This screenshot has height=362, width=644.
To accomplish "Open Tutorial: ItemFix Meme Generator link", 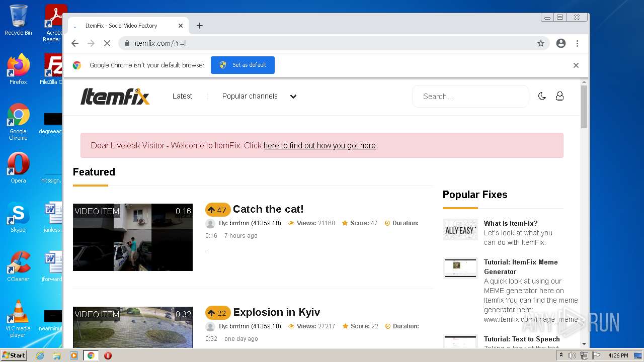I will 521,266.
